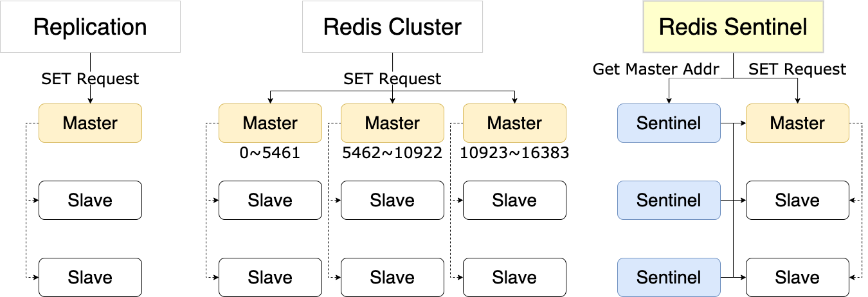Click the middle blue Sentinel node
Image resolution: width=868 pixels, height=297 pixels.
pos(669,200)
